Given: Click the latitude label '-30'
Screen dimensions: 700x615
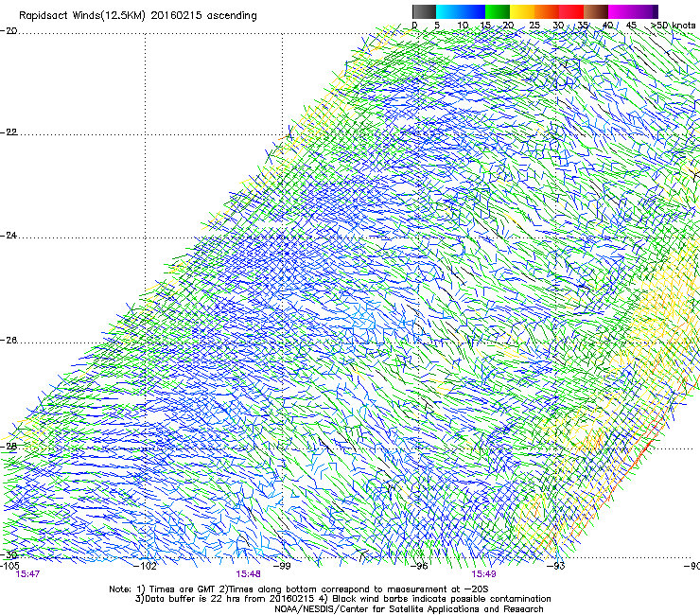Looking at the screenshot, I should pyautogui.click(x=9, y=554).
